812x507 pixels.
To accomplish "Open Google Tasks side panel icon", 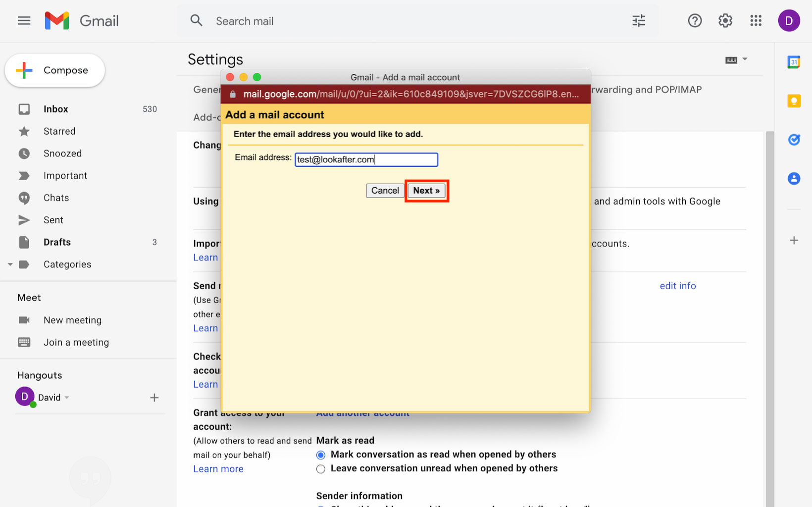I will pos(794,140).
